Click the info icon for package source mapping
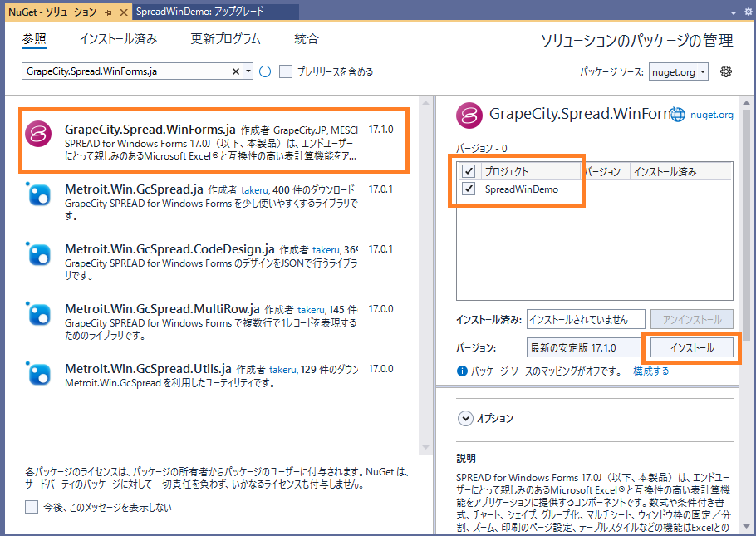This screenshot has height=536, width=756. click(x=462, y=371)
